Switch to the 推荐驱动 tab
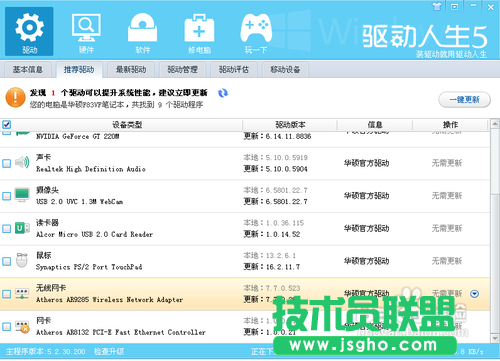This screenshot has width=500, height=361. tap(79, 69)
